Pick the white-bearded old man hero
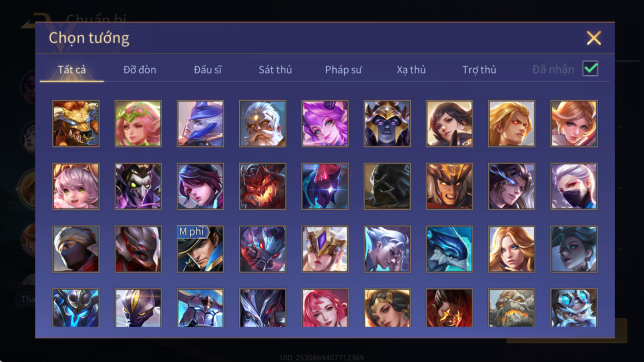Screen dimensions: 644x362 pos(262,123)
